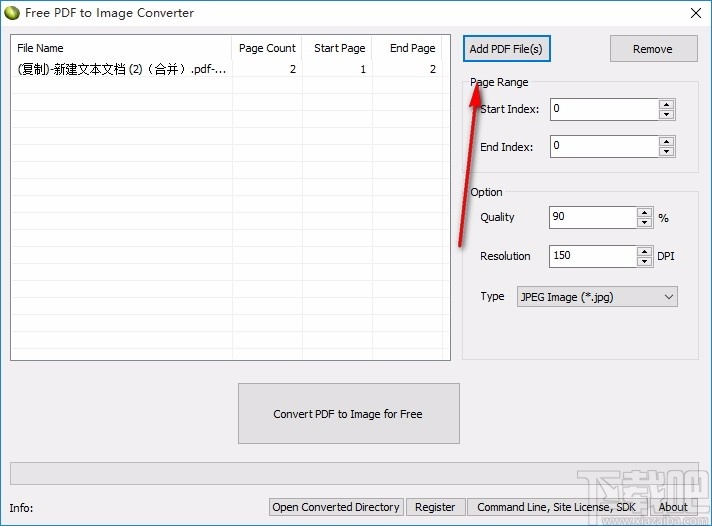Viewport: 712px width, 526px height.
Task: Click the End Page column header
Action: click(x=407, y=48)
